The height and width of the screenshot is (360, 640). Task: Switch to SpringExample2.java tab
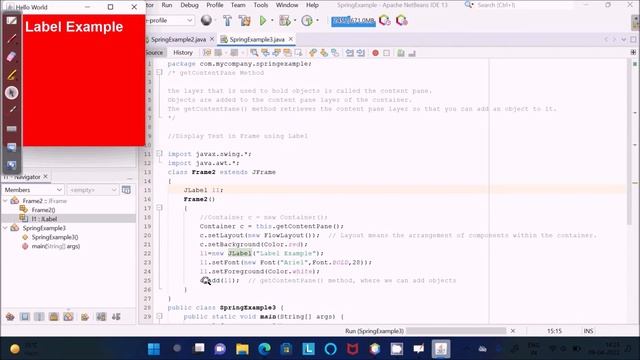(178, 40)
